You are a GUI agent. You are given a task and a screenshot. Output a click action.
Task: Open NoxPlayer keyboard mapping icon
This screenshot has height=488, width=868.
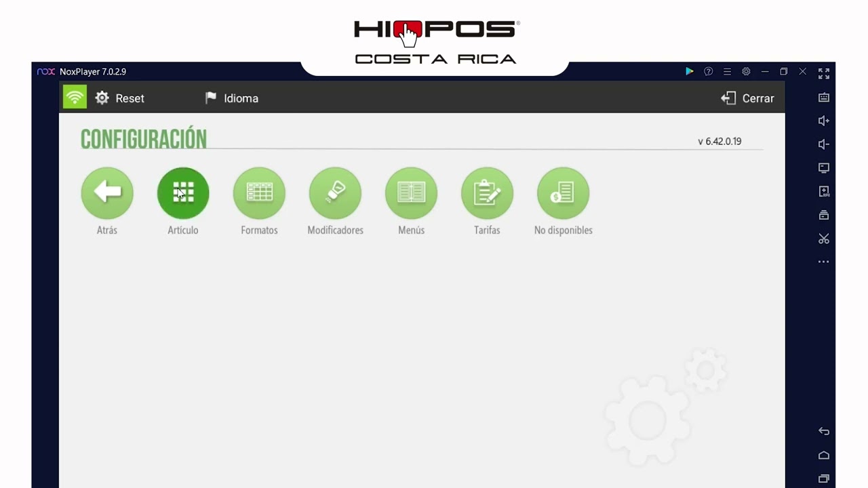824,98
